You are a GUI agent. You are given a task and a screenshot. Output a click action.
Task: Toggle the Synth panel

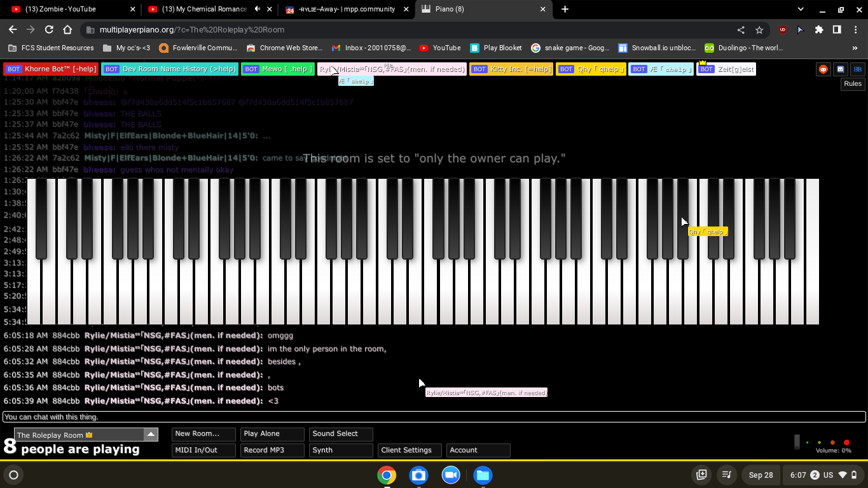[341, 450]
